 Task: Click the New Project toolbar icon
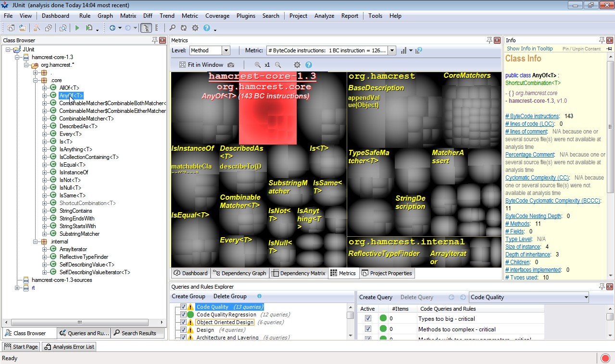[x=11, y=28]
